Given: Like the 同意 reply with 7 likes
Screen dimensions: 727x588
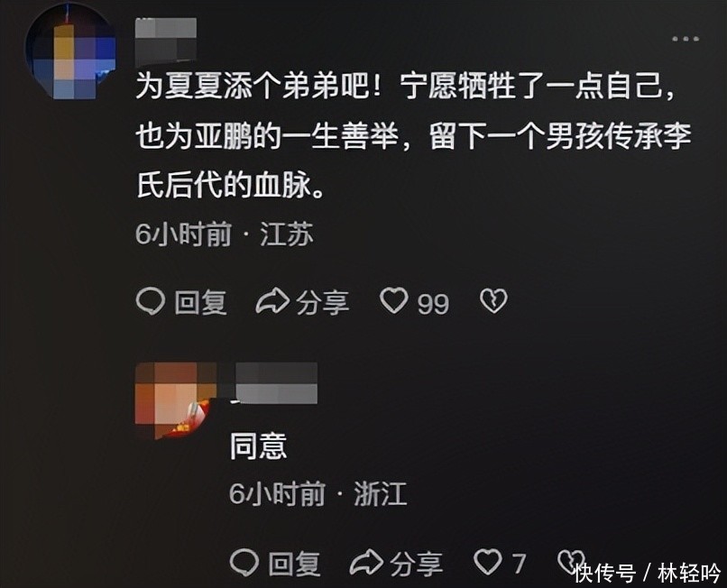Looking at the screenshot, I should [488, 562].
